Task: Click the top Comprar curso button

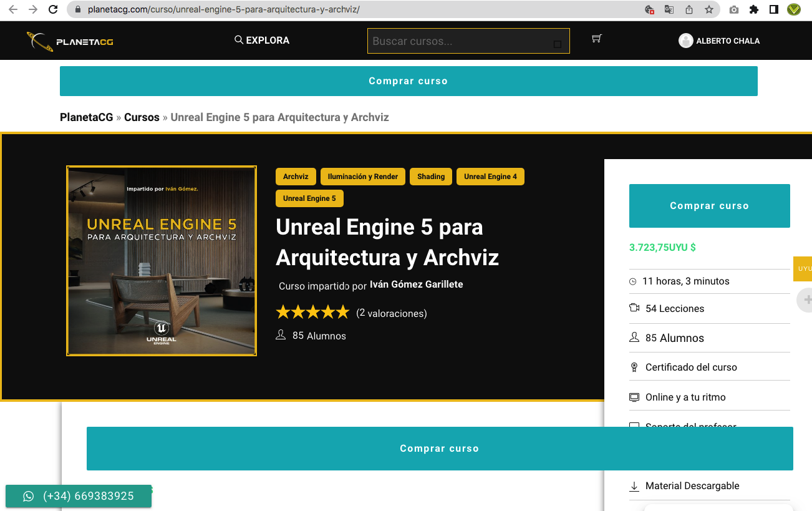Action: (x=408, y=81)
